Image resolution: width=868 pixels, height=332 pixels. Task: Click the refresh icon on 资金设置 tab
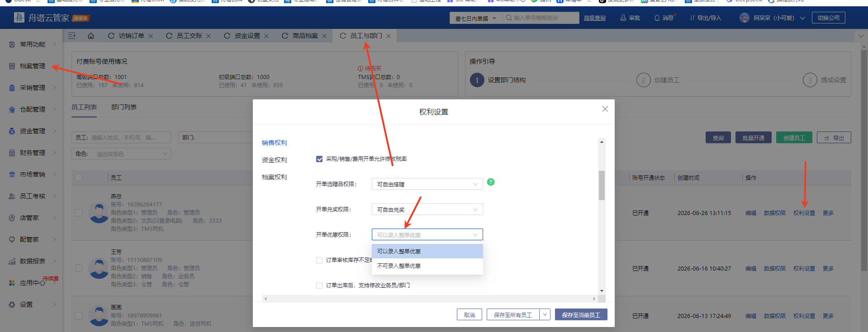coord(227,36)
